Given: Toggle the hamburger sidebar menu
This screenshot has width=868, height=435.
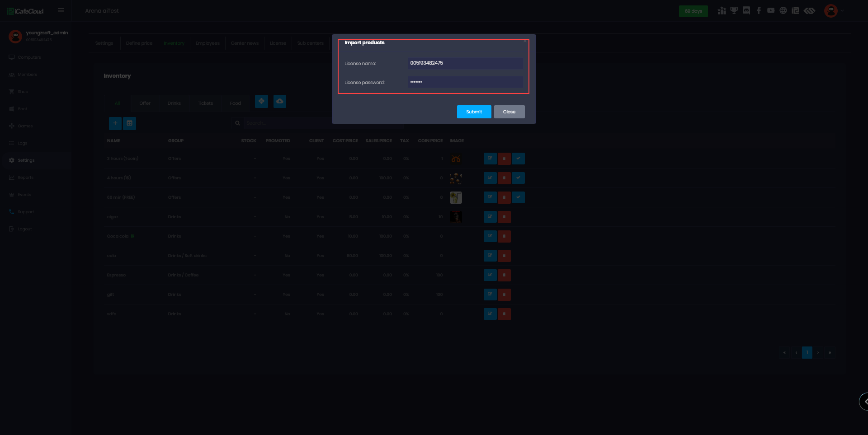Looking at the screenshot, I should tap(61, 10).
